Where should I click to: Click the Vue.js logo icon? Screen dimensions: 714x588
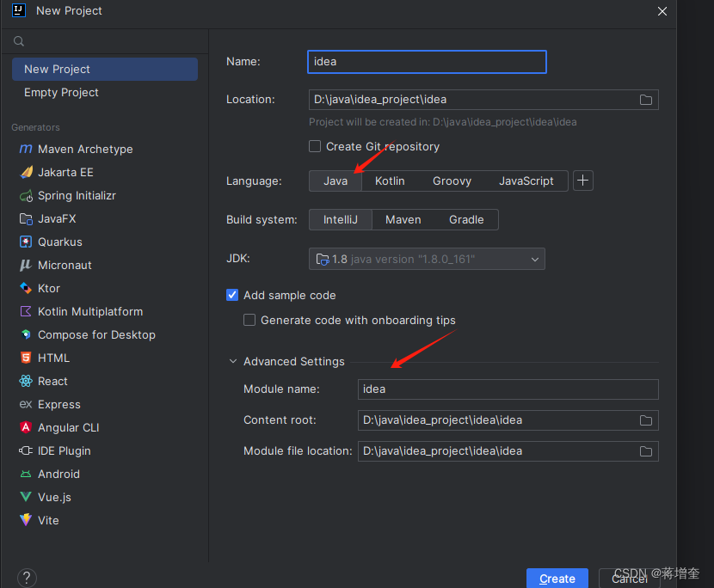coord(26,497)
